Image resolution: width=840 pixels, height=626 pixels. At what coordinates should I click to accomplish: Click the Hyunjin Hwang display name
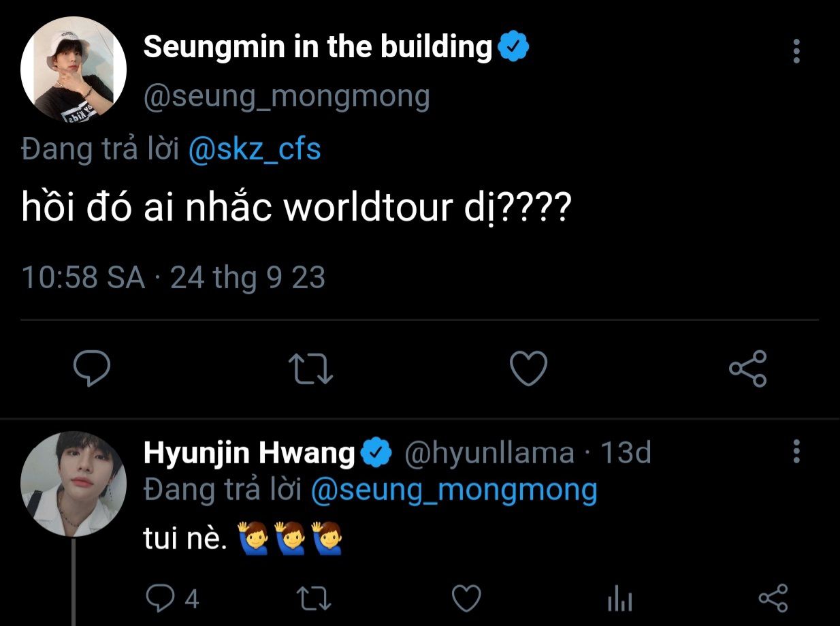tap(249, 453)
